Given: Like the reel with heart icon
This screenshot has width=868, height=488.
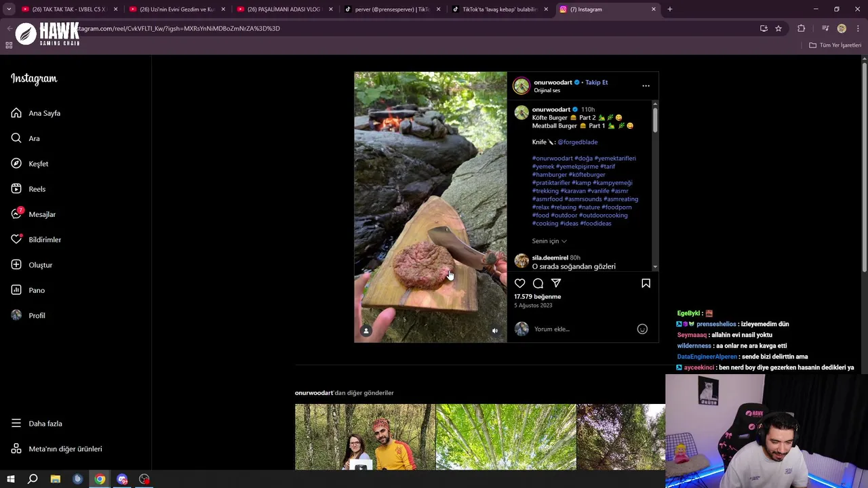Looking at the screenshot, I should 519,283.
